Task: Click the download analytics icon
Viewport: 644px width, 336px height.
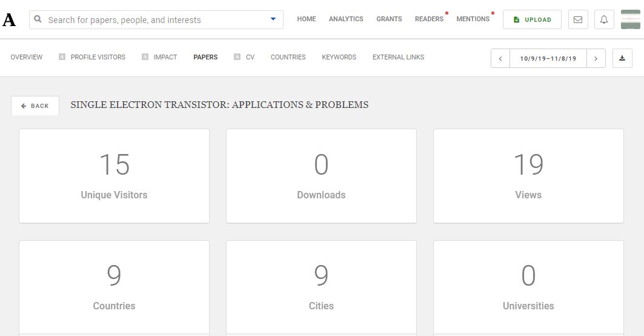Action: point(622,58)
